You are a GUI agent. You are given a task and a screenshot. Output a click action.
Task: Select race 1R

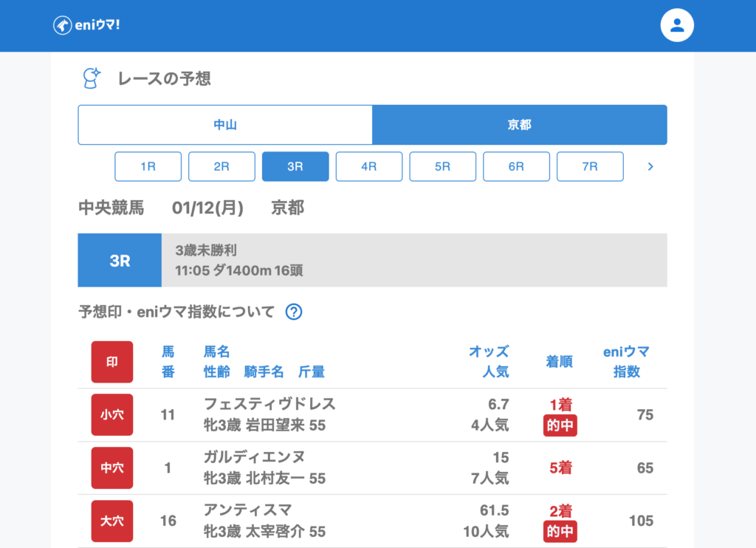tap(148, 167)
